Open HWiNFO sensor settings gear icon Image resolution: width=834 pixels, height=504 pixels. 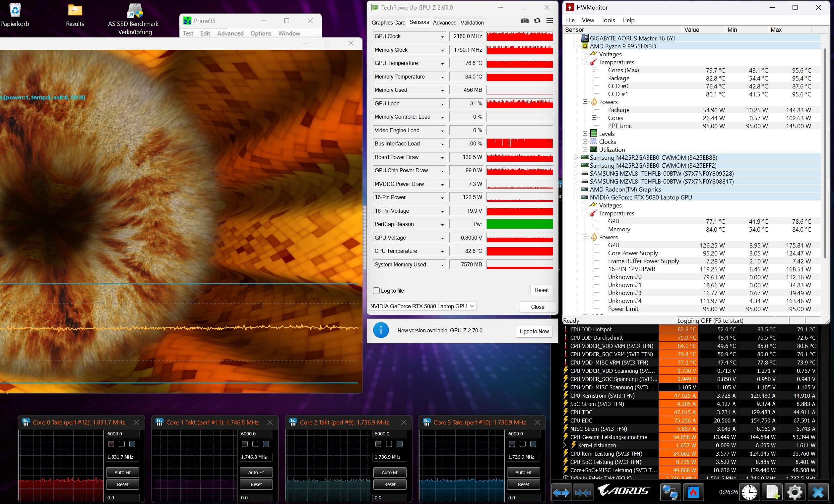pyautogui.click(x=795, y=492)
